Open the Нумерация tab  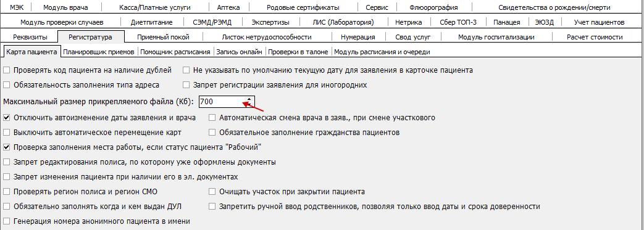pos(358,37)
